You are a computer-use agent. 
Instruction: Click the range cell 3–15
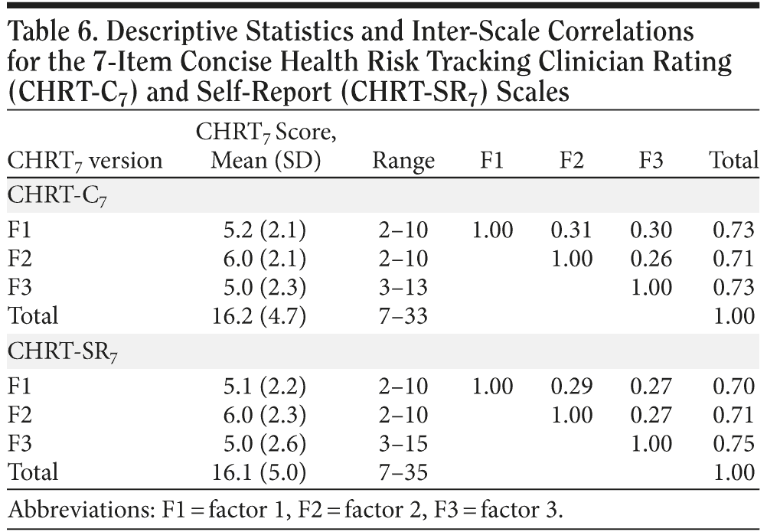click(403, 444)
